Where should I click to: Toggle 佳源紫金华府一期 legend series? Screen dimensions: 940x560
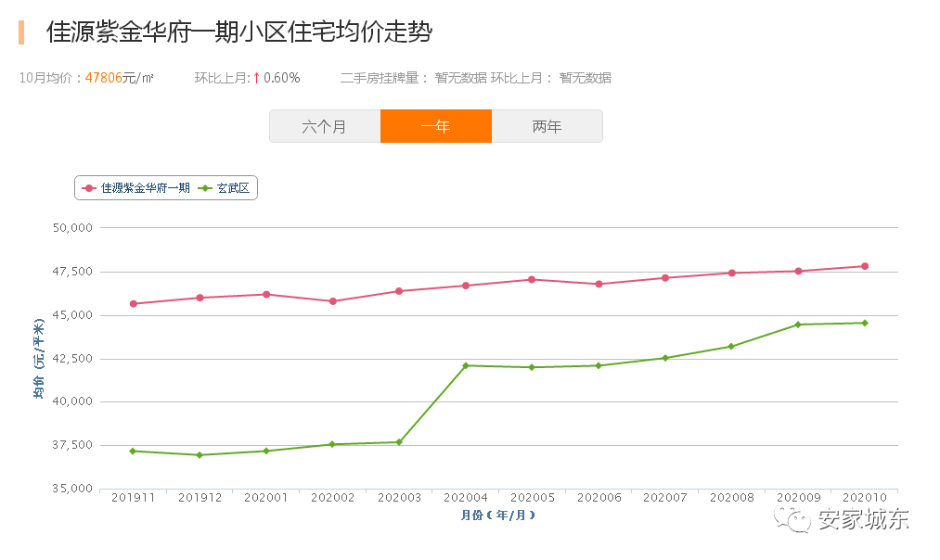tap(136, 188)
